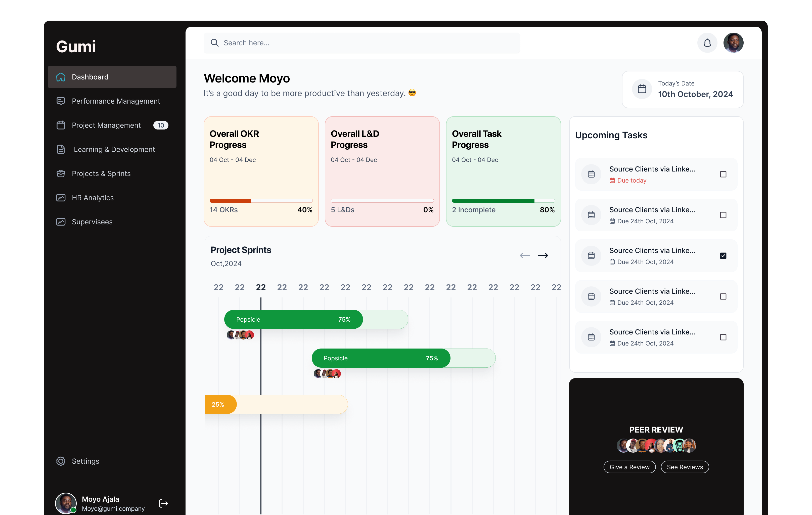Click the logout icon next to Moyo Ajala
Viewport: 812px width, 515px height.
click(164, 503)
